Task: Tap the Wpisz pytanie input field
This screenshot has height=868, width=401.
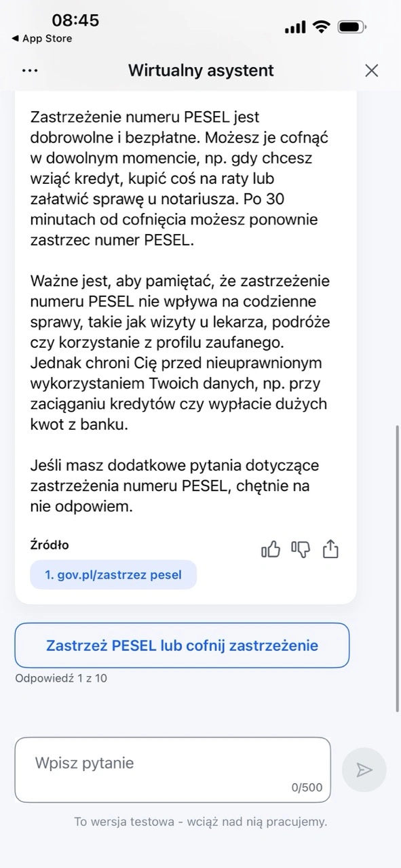Action: tap(173, 763)
